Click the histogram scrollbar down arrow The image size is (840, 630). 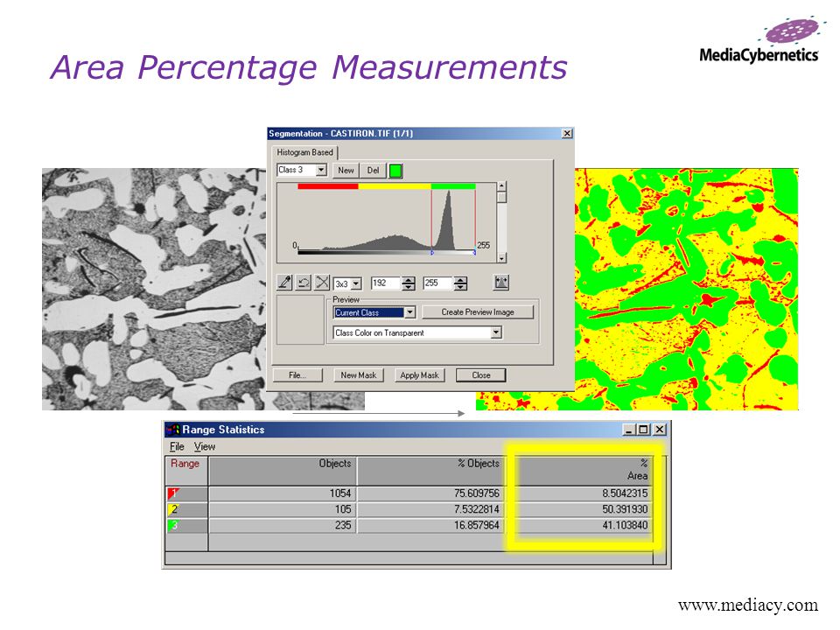[501, 258]
